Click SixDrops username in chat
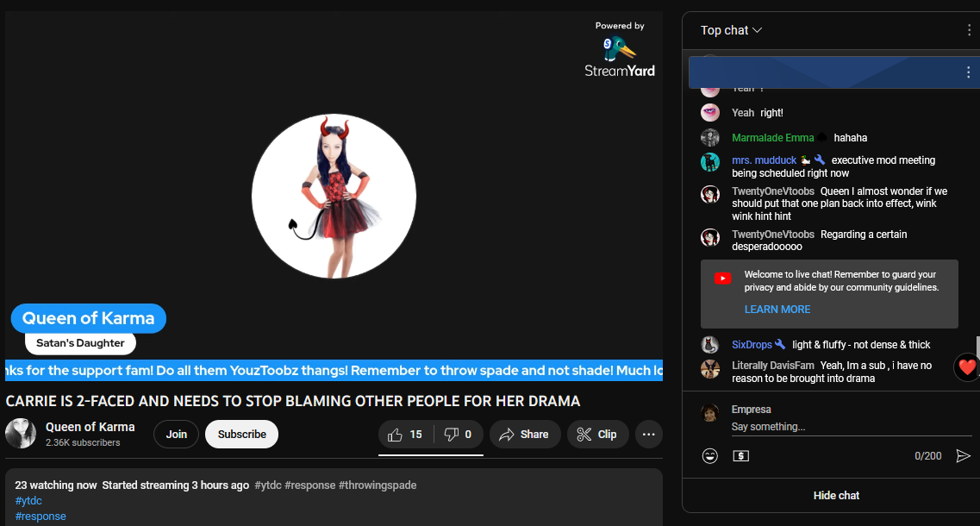980x526 pixels. [x=752, y=345]
